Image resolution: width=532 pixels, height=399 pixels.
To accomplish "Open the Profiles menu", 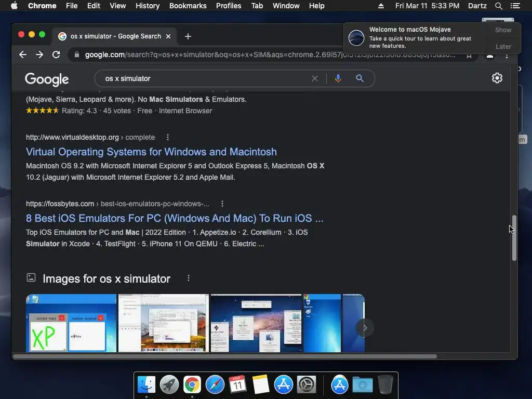I will tap(229, 6).
